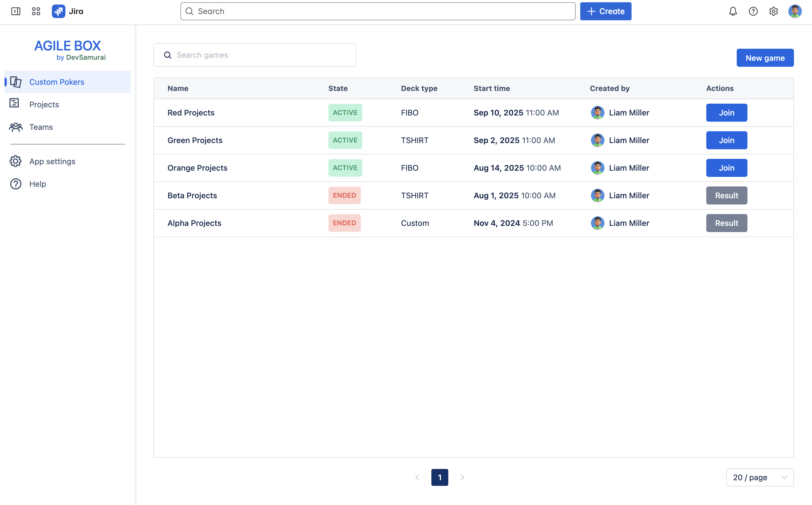812x505 pixels.
Task: Open the user profile avatar menu
Action: (795, 11)
